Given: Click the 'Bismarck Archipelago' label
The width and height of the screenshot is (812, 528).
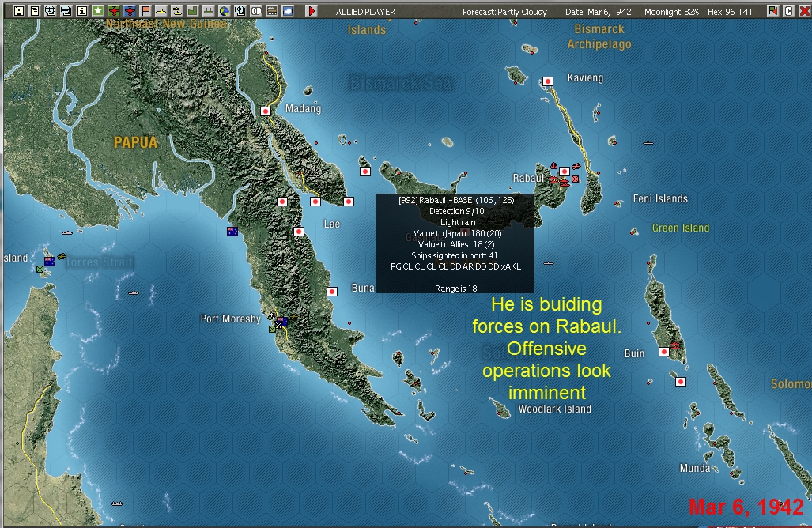Looking at the screenshot, I should [599, 36].
